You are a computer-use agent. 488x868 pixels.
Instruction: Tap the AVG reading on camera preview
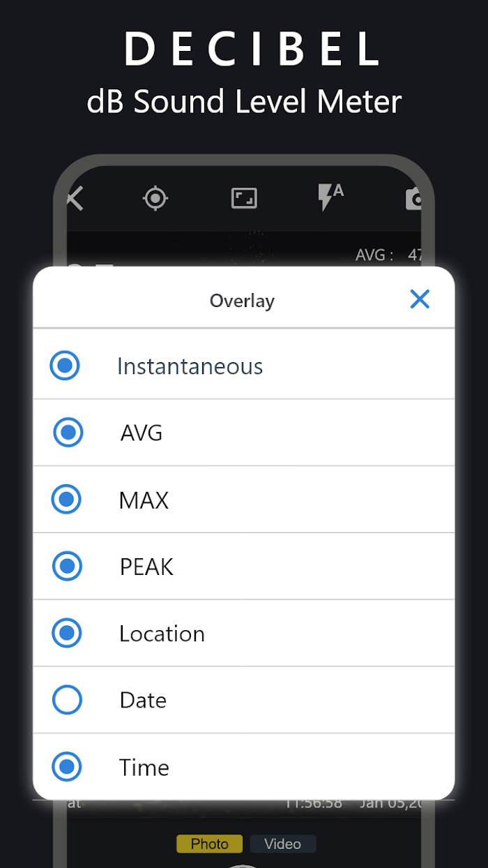(389, 255)
